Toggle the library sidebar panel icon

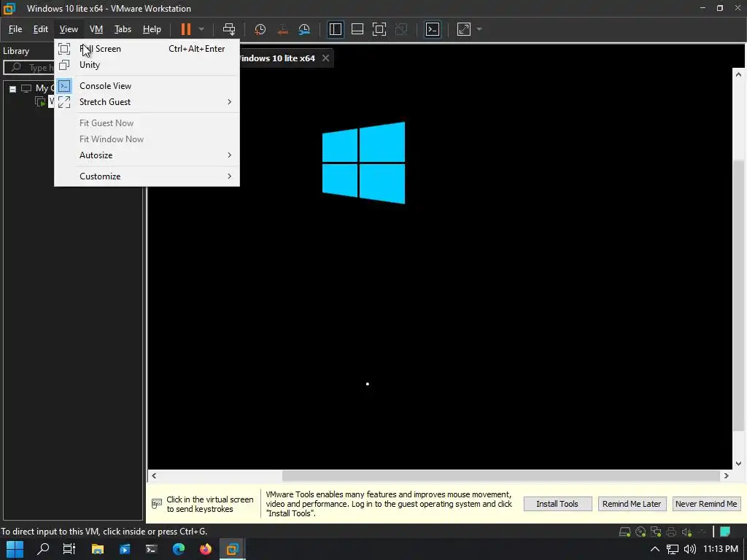(x=335, y=29)
